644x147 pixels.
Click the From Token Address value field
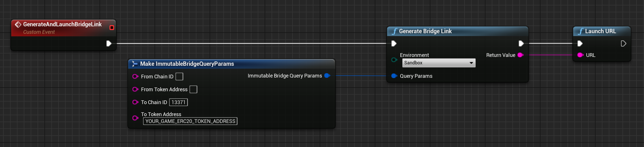pos(194,89)
